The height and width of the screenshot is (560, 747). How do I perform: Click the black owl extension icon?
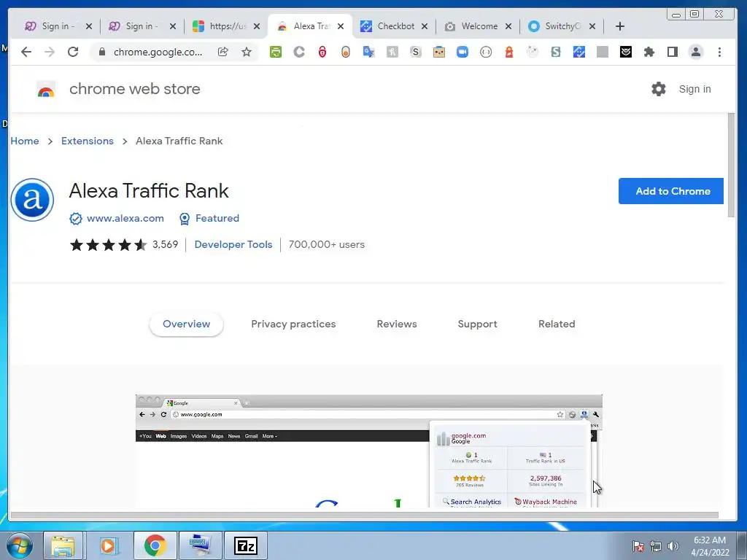tap(625, 52)
